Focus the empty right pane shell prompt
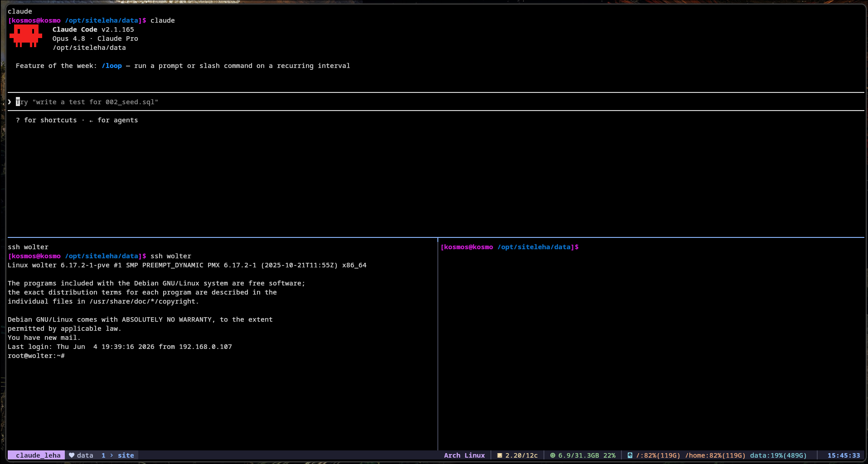Viewport: 868px width, 464px height. (509, 247)
